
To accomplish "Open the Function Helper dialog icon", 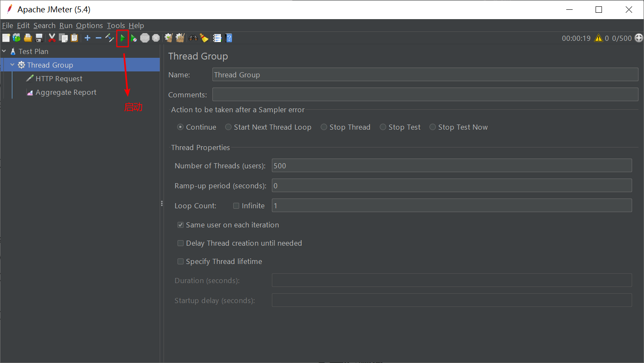I will (217, 38).
